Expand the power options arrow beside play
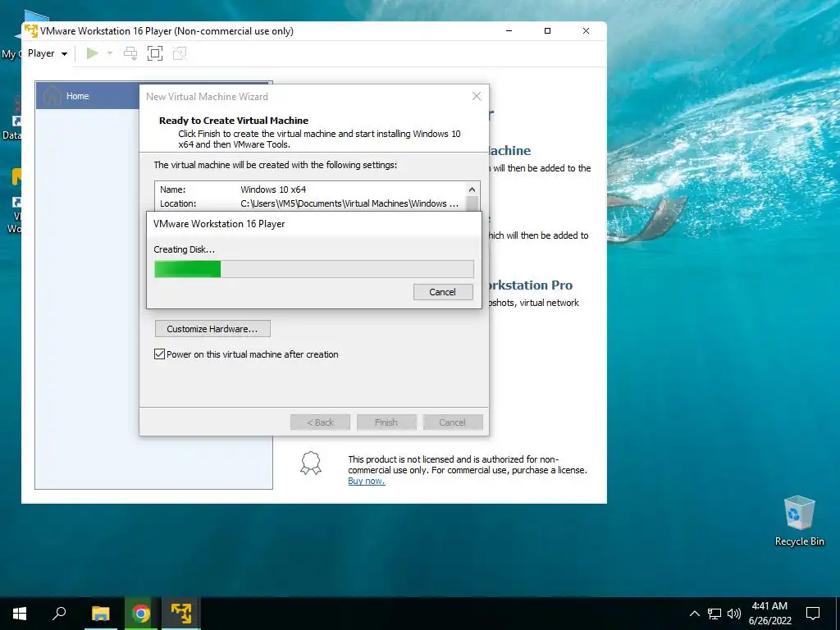This screenshot has width=840, height=630. pyautogui.click(x=110, y=53)
